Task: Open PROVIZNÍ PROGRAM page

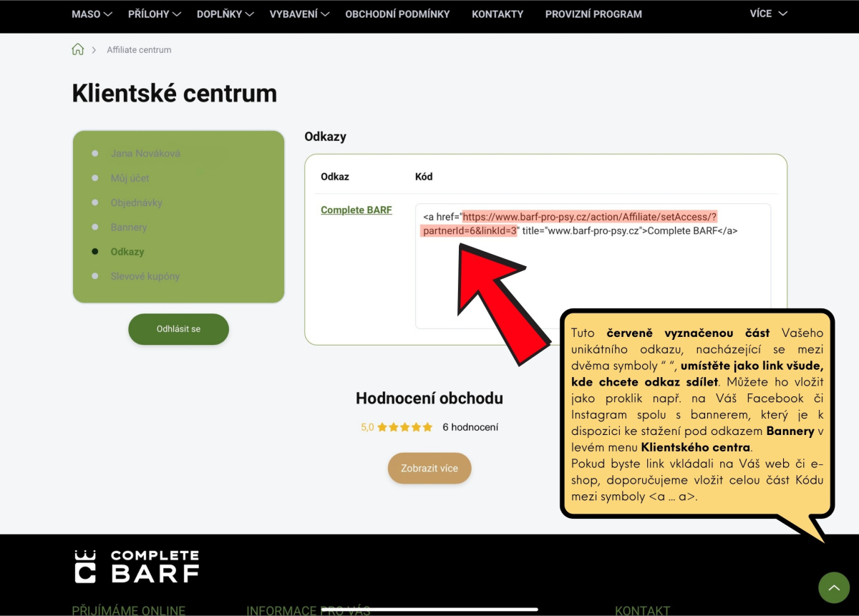Action: tap(593, 14)
